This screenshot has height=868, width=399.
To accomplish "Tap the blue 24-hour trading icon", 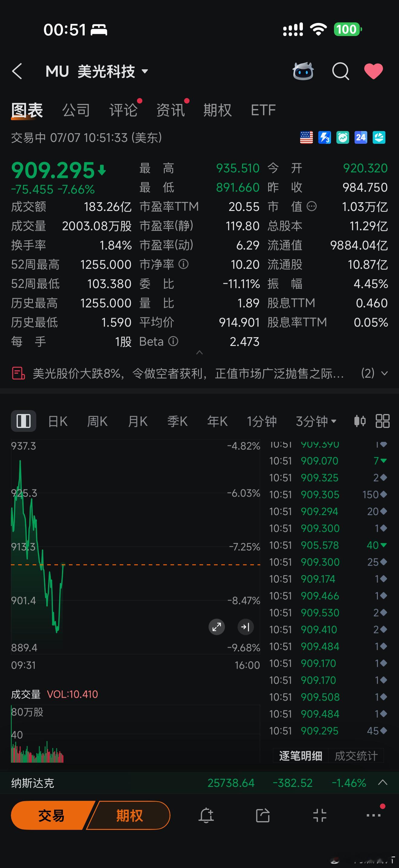I will (361, 137).
